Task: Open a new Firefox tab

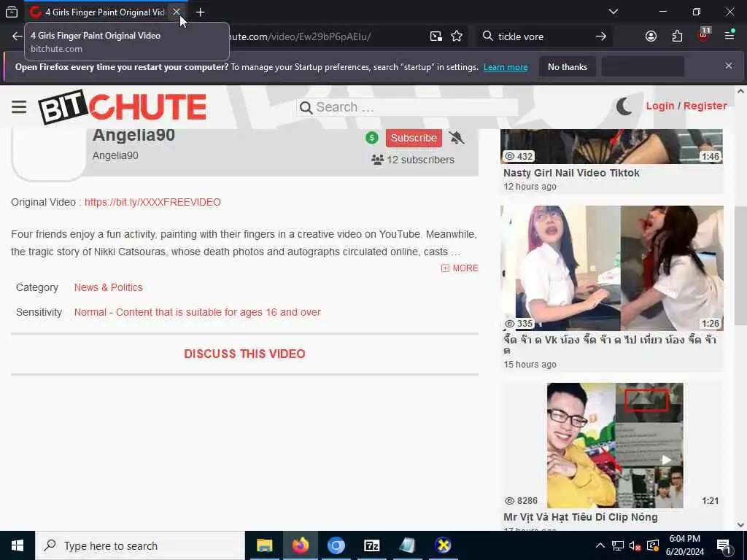Action: tap(200, 12)
